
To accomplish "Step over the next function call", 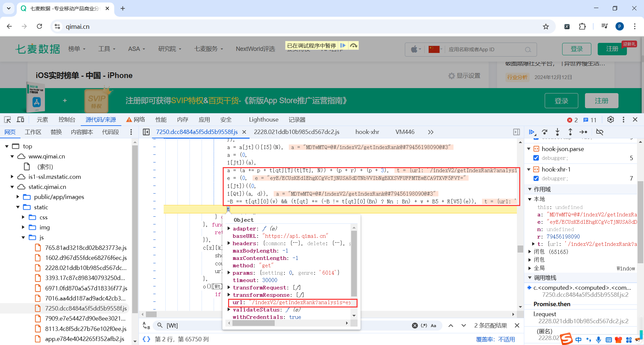I will [x=545, y=132].
